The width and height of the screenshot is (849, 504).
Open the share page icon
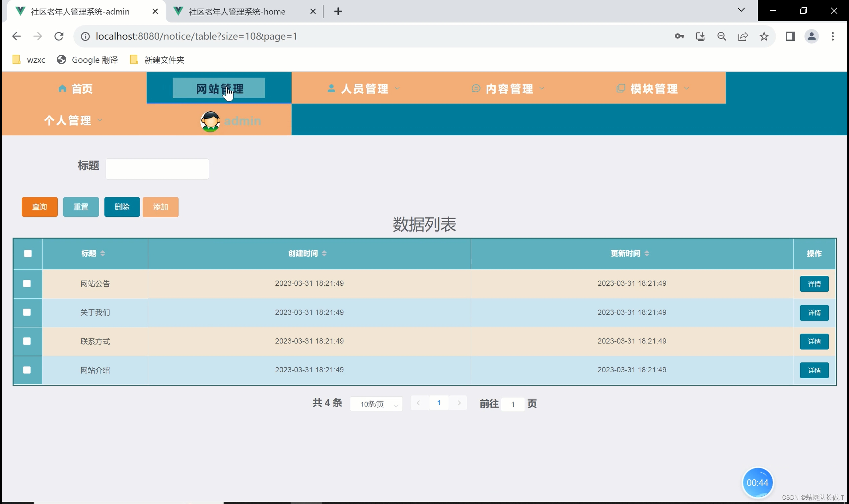[x=743, y=36]
